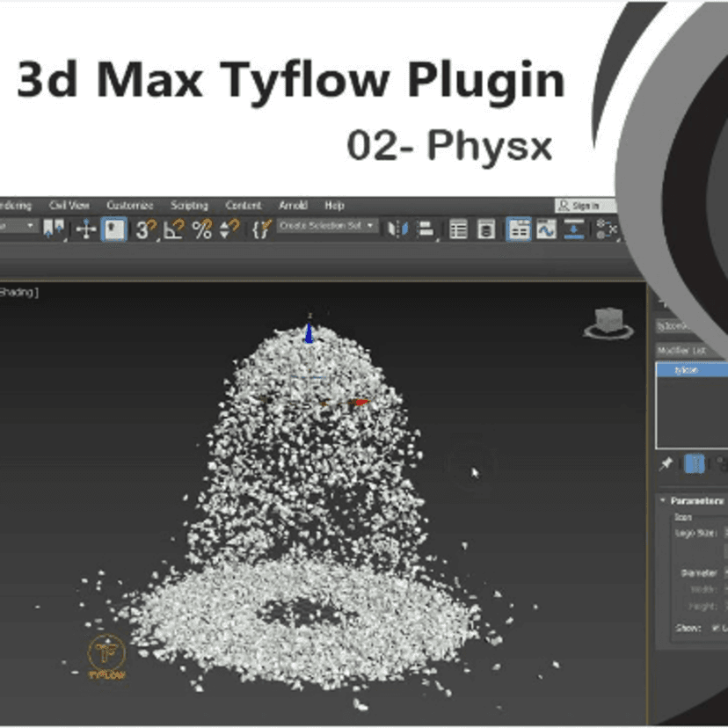728x728 pixels.
Task: Toggle Keyboard Shortcut Override
Action: [114, 229]
